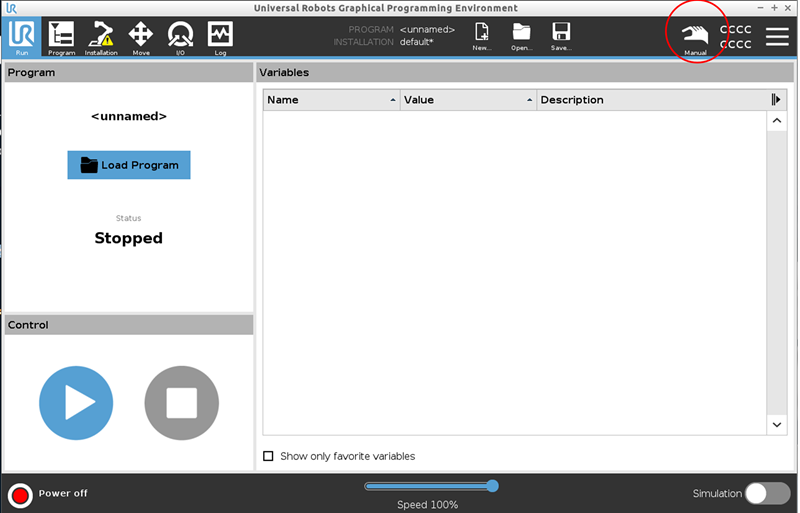Screen dimensions: 800x513
Task: Maximize the window with plus button
Action: tap(774, 8)
